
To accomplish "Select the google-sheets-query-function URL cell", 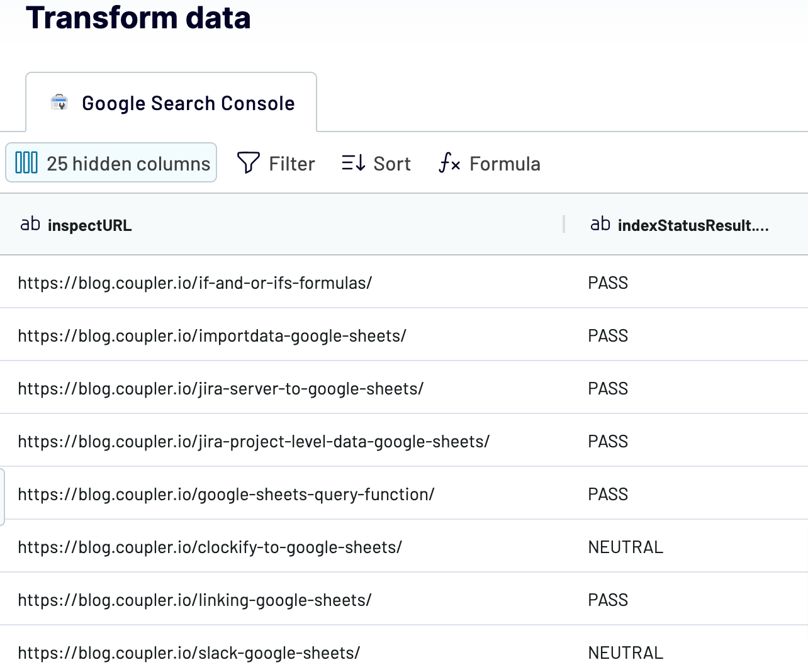I will click(226, 494).
